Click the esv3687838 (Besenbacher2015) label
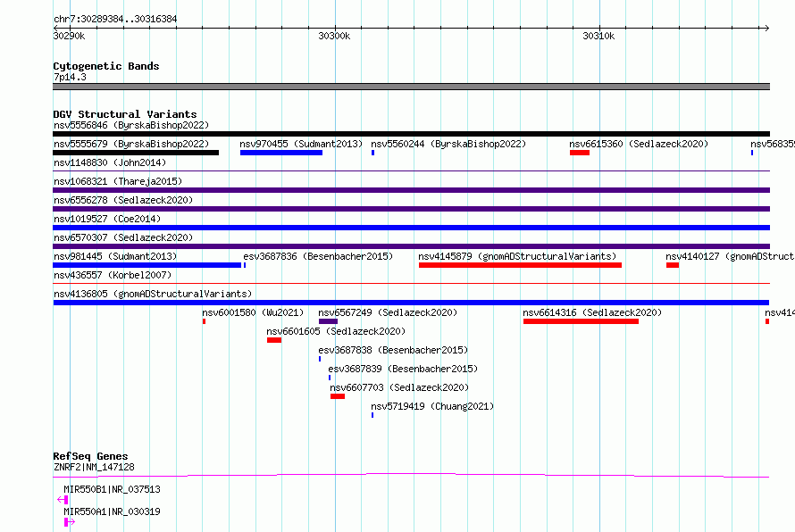This screenshot has height=532, width=795. [393, 350]
